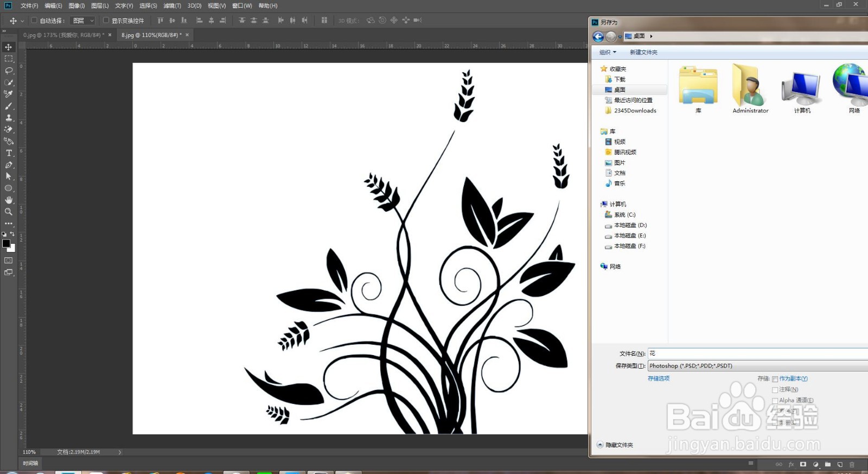Select the Zoom magnifier tool
The width and height of the screenshot is (868, 474).
(x=9, y=212)
